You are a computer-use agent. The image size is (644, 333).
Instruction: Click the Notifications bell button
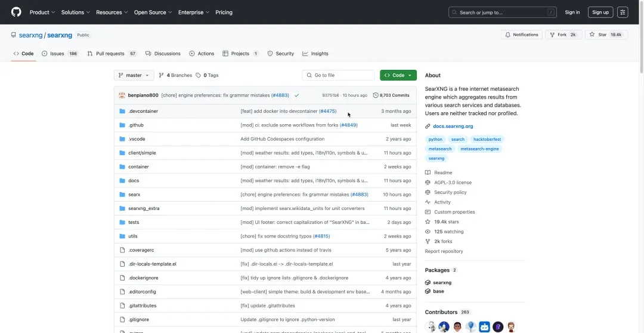(x=522, y=35)
